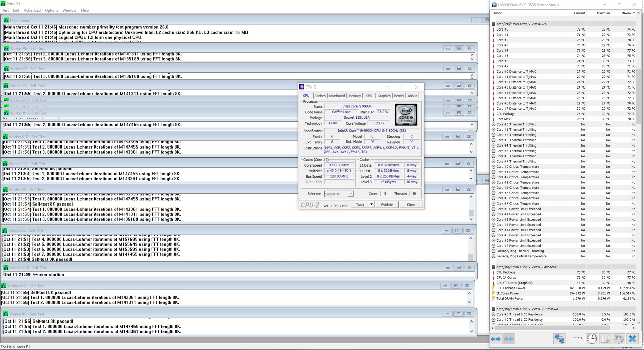This screenshot has height=350, width=644.
Task: Select the 'Core Max' sensor row
Action: click(563, 119)
